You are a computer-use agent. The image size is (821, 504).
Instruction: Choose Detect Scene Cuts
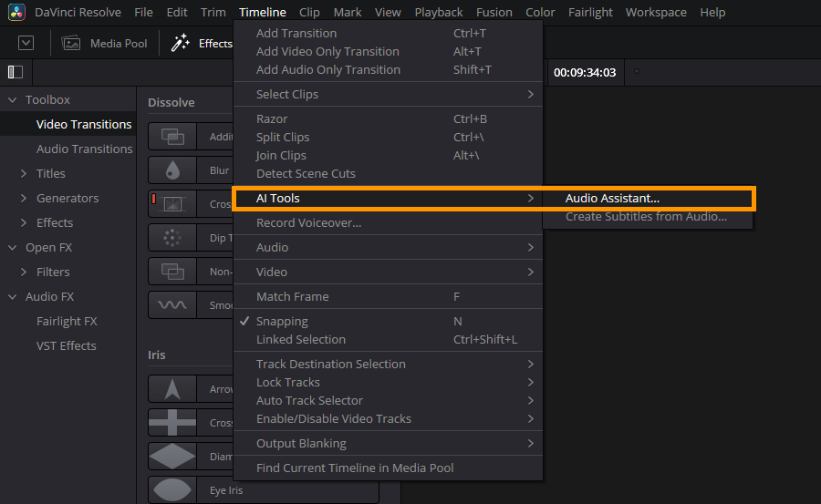pyautogui.click(x=388, y=174)
